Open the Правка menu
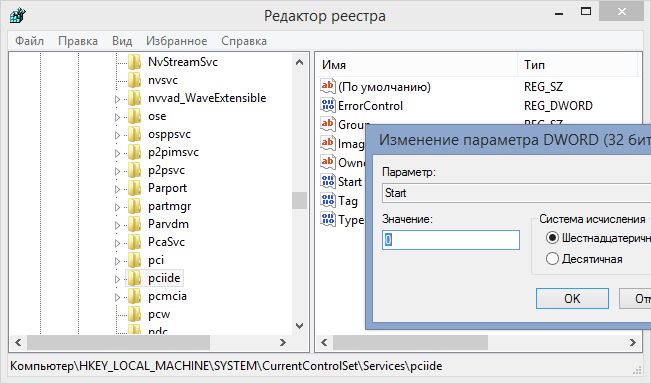 [x=78, y=41]
